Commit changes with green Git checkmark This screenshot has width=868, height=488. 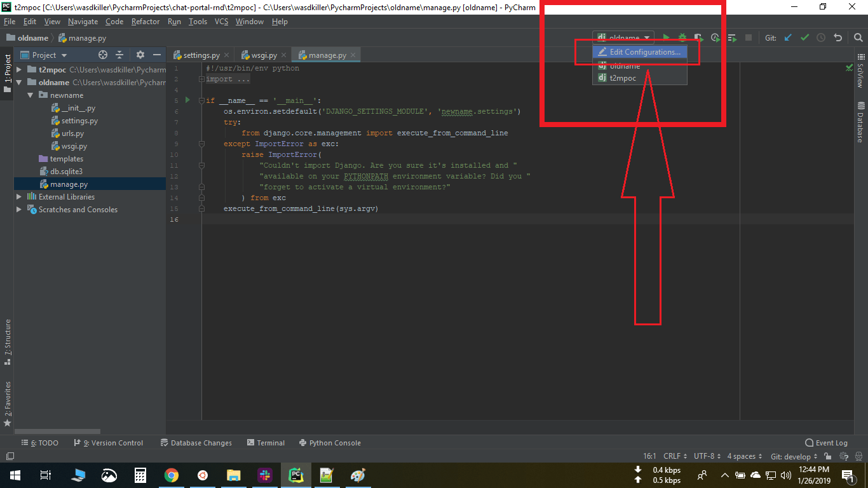coord(804,38)
